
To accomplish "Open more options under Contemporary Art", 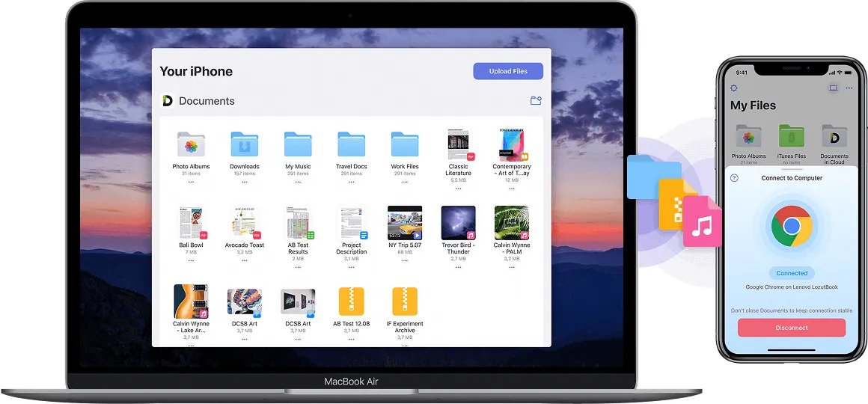I will coord(512,189).
